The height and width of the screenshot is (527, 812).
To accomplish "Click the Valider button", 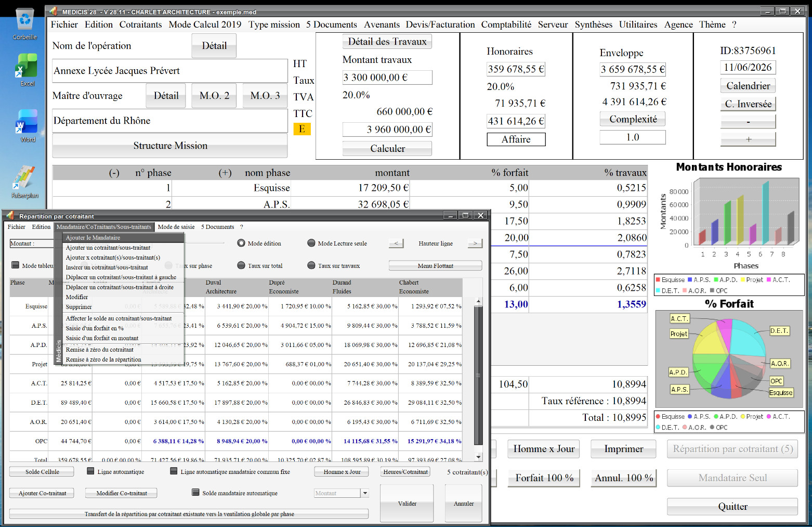I will [407, 504].
